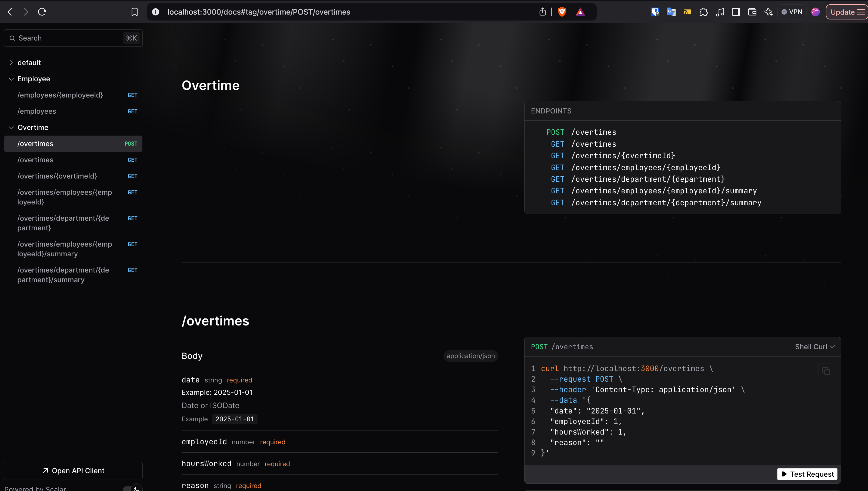Open API Client button

tap(73, 470)
